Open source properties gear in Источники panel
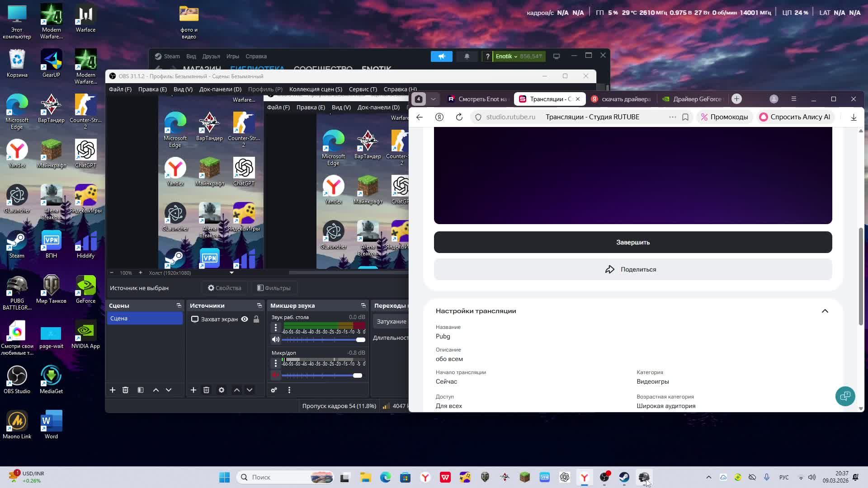The image size is (868, 488). [221, 390]
